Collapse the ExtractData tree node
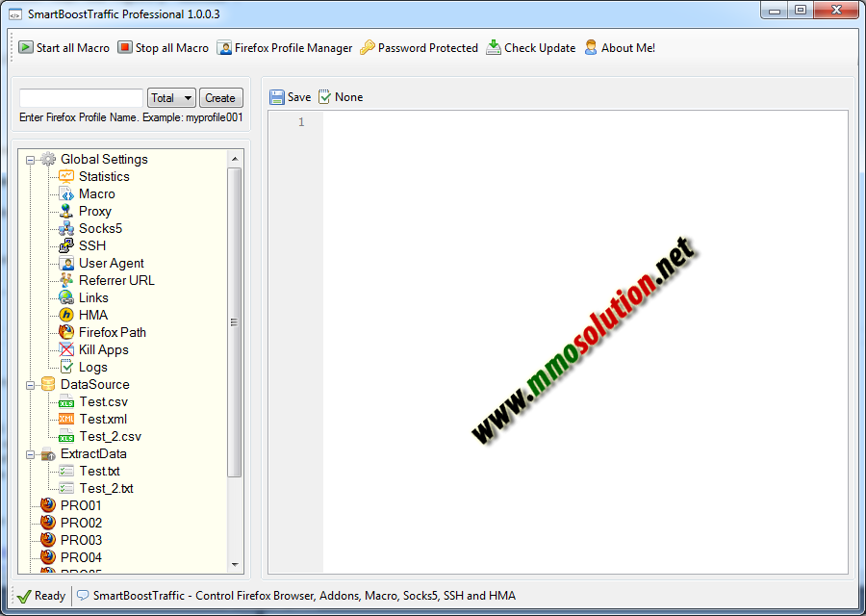Viewport: 866px width, 616px height. click(31, 454)
